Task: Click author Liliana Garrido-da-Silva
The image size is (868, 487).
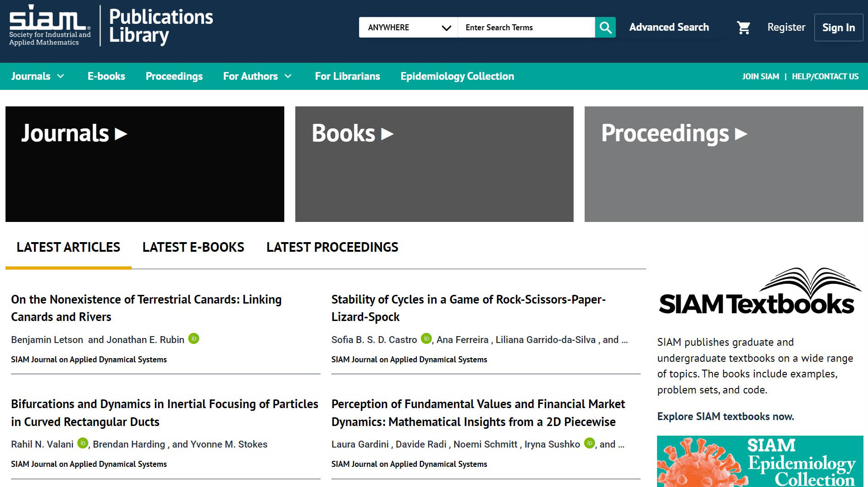Action: pos(546,340)
